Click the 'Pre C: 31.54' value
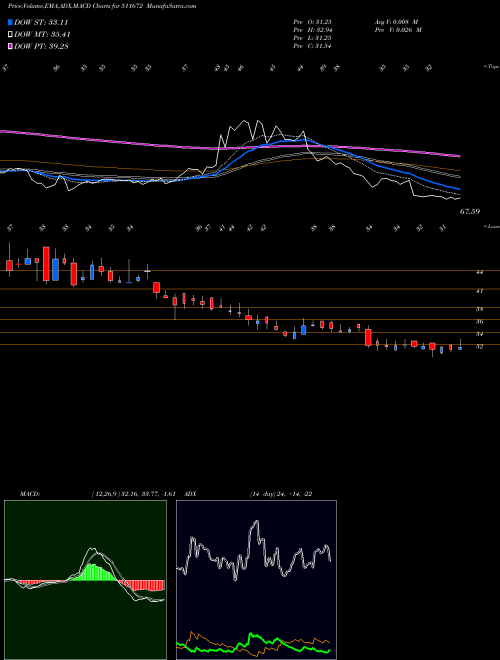Viewport: 500px width, 660px height. pos(314,46)
